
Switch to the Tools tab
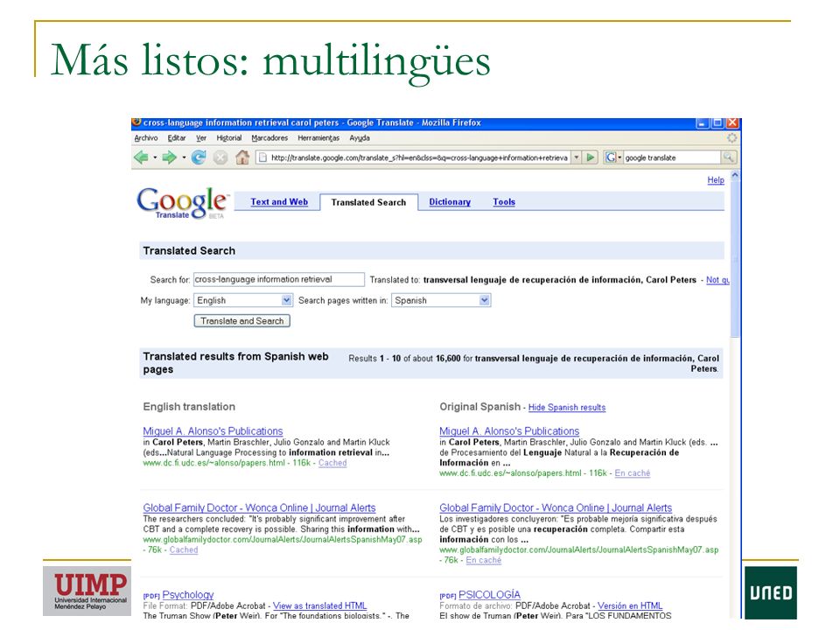pos(504,202)
